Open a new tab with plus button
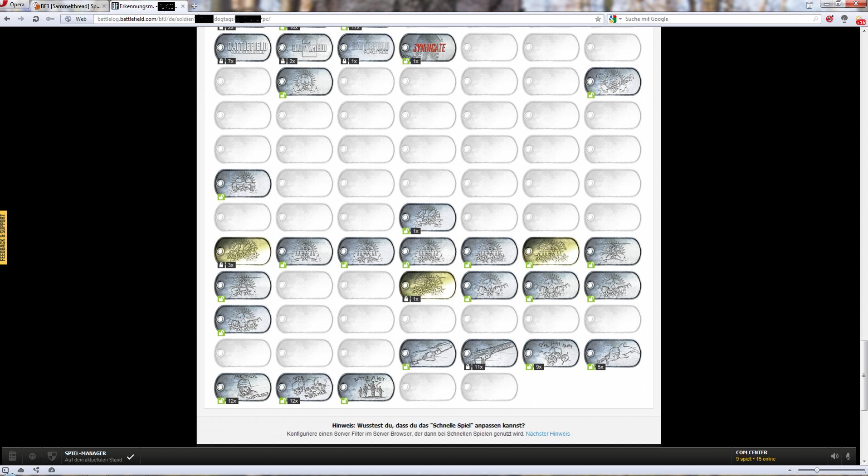 [x=194, y=6]
